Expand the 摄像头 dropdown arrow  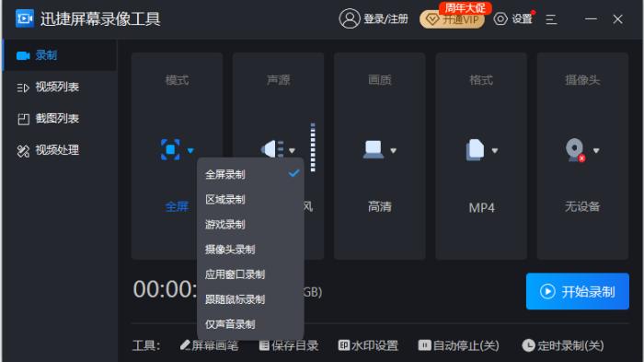(596, 150)
